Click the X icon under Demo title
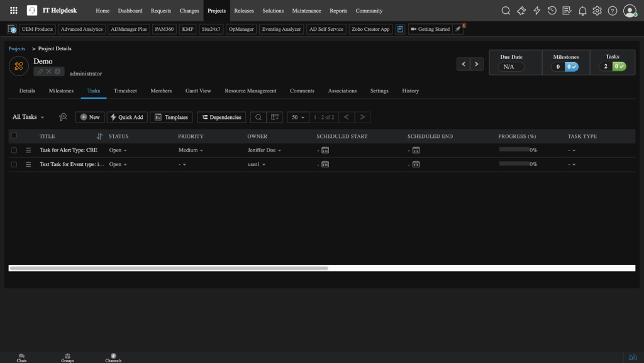Screen dimensions: 644x363 [49, 72]
